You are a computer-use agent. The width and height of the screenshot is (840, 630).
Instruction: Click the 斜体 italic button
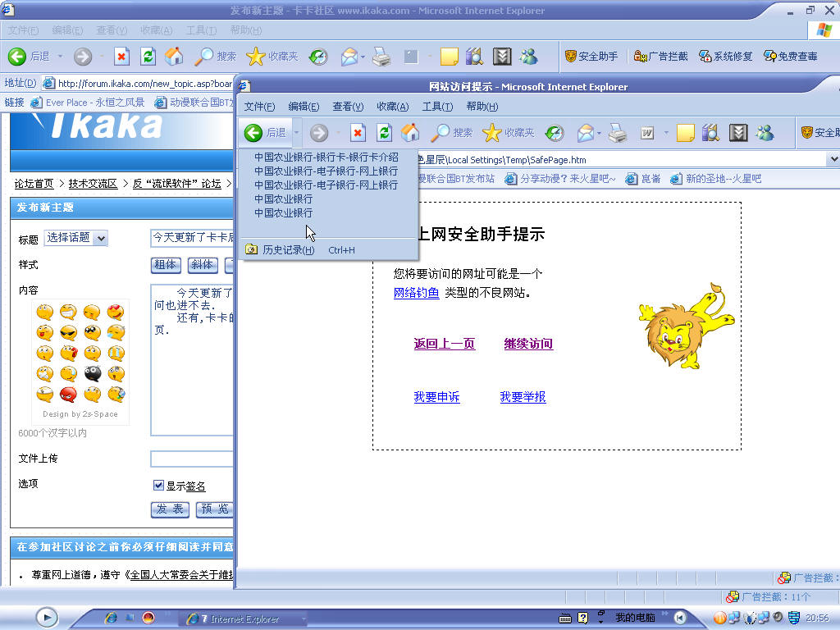tap(202, 265)
